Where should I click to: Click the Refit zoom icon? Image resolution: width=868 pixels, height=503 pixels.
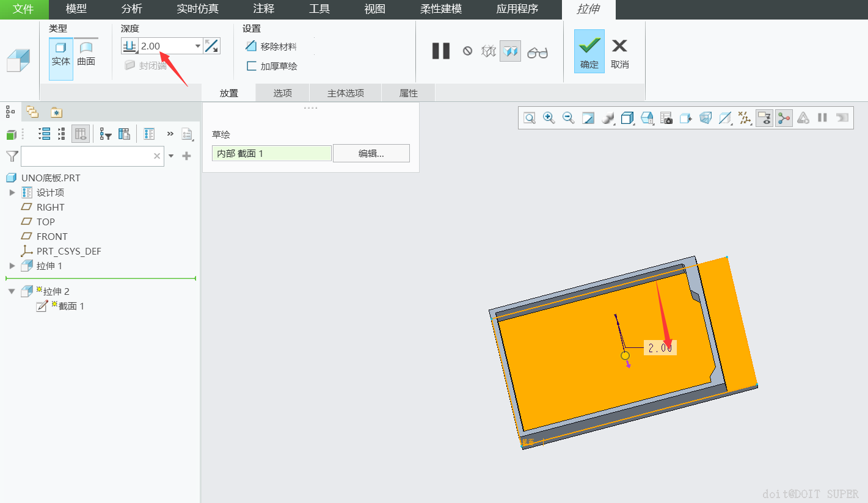click(529, 118)
